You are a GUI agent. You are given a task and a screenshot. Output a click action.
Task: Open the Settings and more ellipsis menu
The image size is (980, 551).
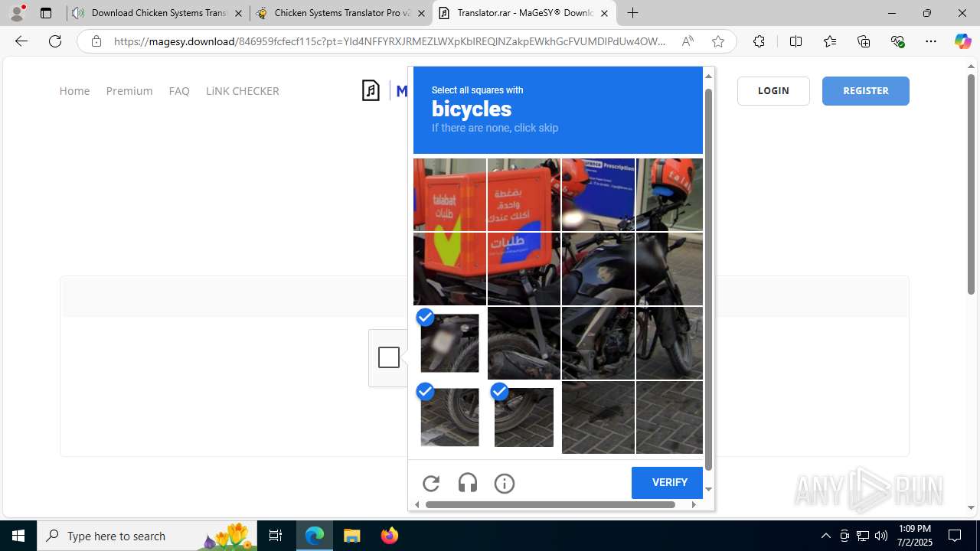(931, 41)
